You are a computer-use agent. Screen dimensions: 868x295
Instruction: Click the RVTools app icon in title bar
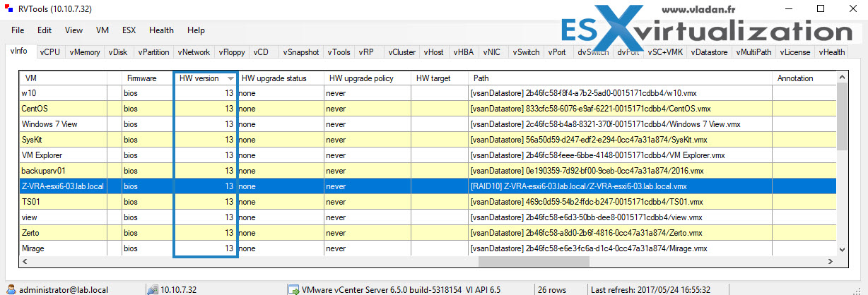[9, 9]
